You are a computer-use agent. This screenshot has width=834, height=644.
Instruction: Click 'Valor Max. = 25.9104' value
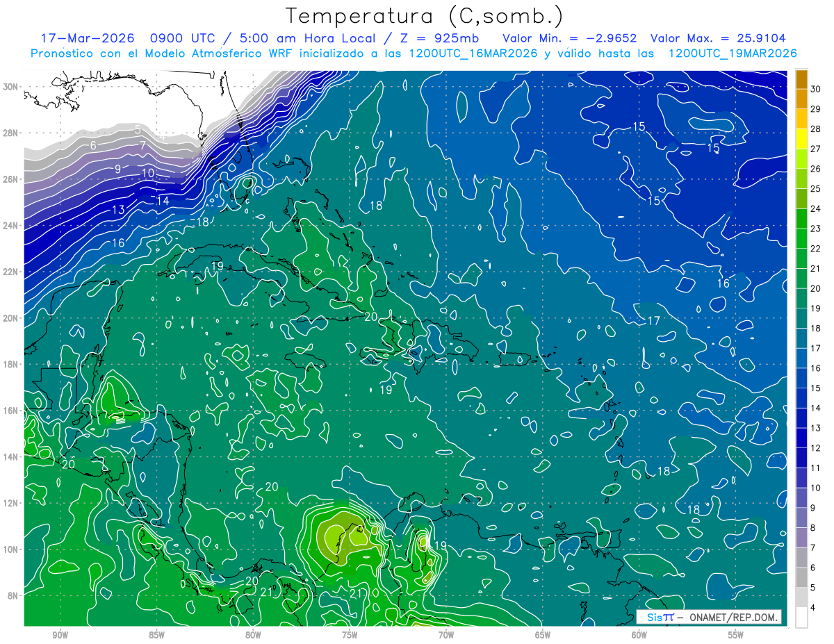click(x=718, y=38)
